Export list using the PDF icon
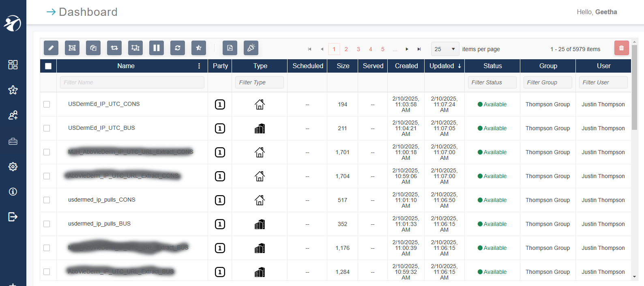This screenshot has width=644, height=286. point(230,48)
